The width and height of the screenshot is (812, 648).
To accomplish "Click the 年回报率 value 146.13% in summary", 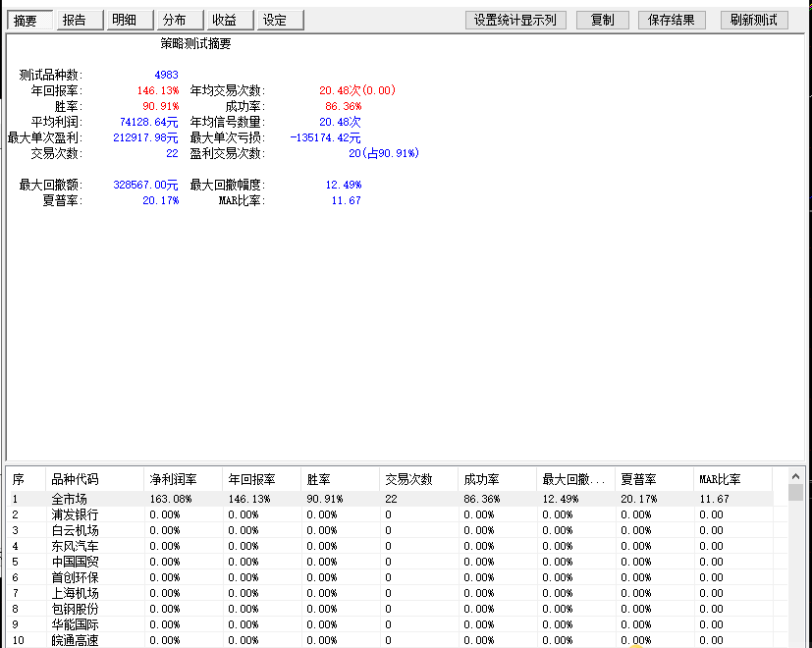I will point(158,90).
